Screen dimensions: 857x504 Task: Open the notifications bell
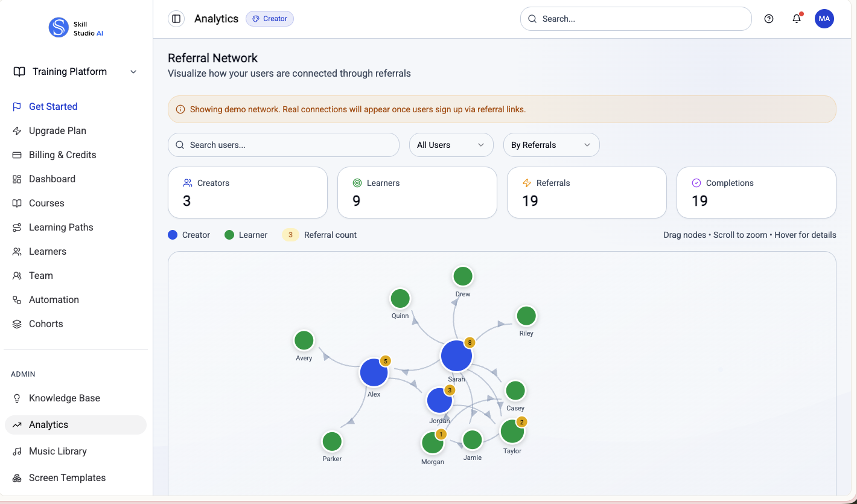797,19
